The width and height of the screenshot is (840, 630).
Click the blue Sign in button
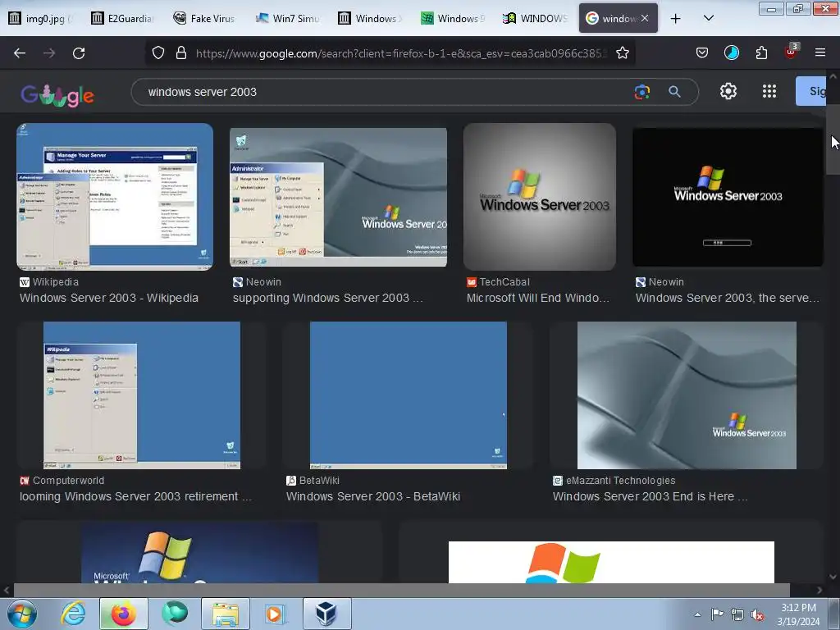(x=810, y=91)
